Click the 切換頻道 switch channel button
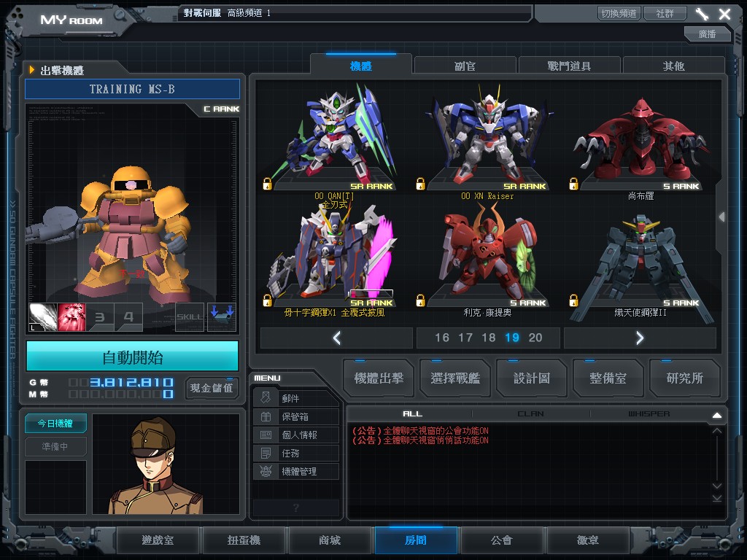Viewport: 747px width, 560px height. click(619, 13)
